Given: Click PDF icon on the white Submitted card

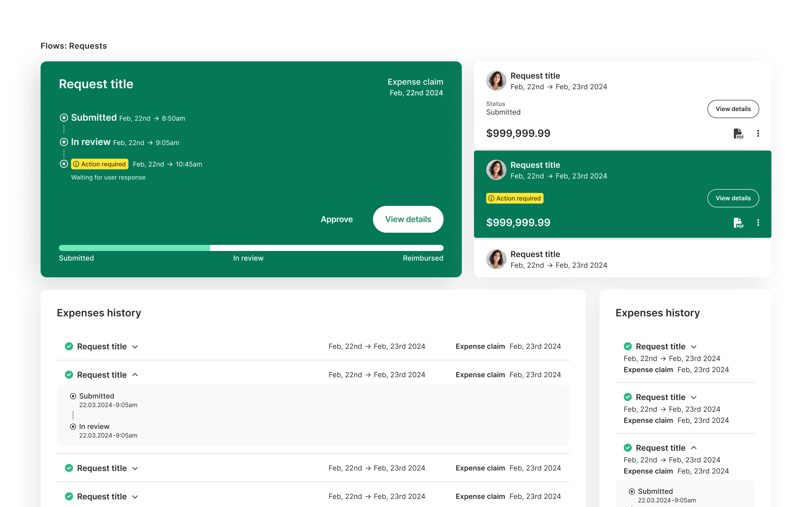Looking at the screenshot, I should pos(738,133).
